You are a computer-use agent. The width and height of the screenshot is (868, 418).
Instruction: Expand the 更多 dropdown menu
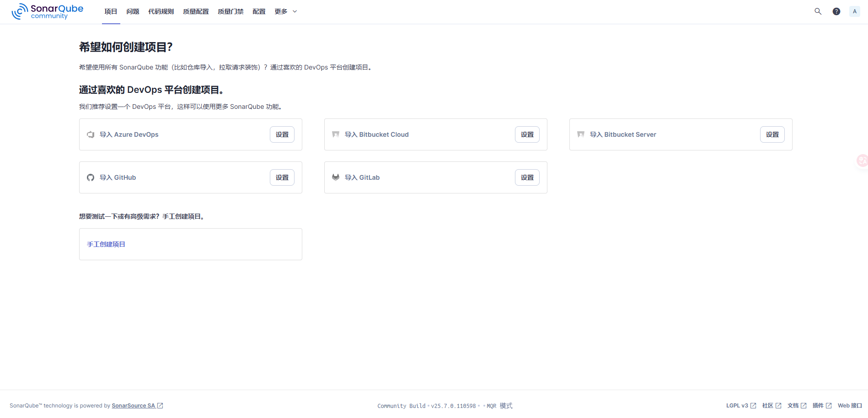pos(285,11)
